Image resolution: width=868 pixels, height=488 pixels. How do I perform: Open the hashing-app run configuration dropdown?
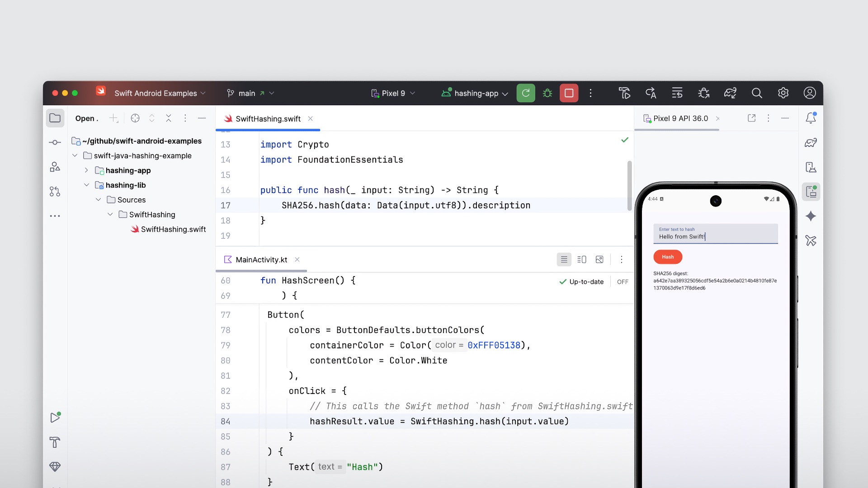pos(474,93)
